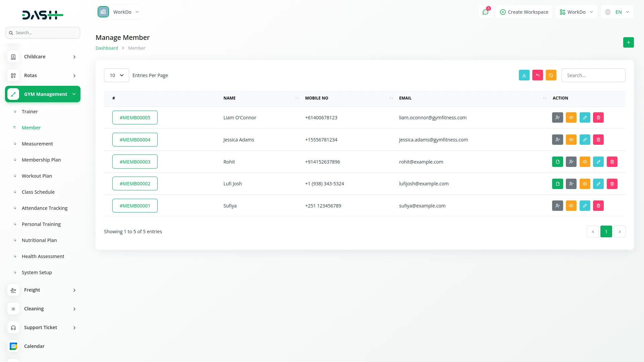The width and height of the screenshot is (644, 362).
Task: Open the EN language dropdown
Action: pos(617,12)
